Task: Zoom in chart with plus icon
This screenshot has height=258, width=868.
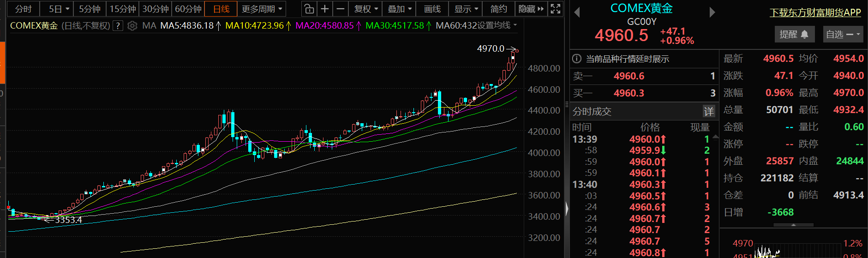Action: tap(325, 9)
